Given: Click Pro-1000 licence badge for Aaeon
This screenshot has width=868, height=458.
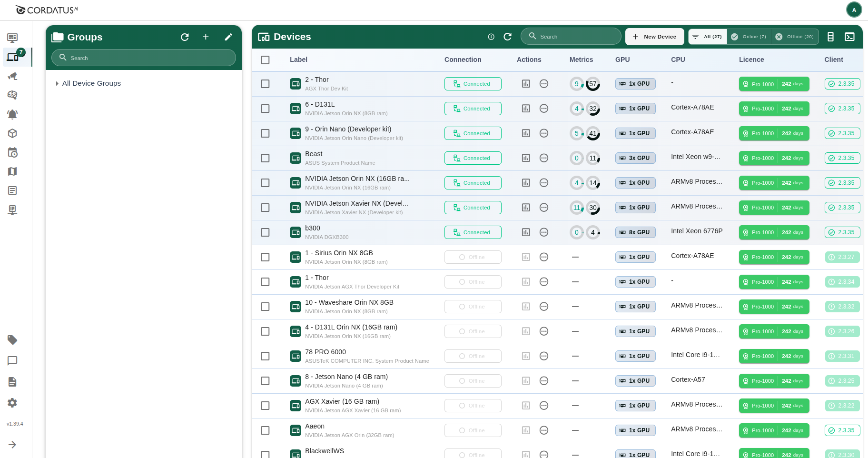Looking at the screenshot, I should click(774, 430).
